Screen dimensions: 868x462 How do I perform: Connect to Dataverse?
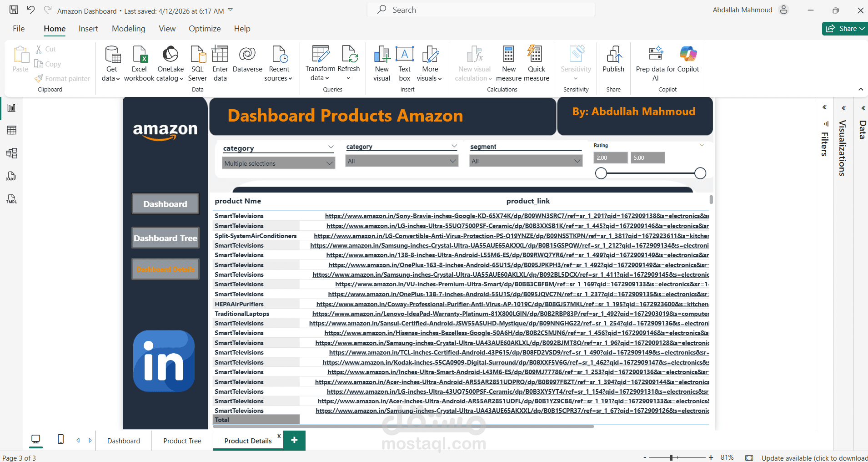coord(247,59)
